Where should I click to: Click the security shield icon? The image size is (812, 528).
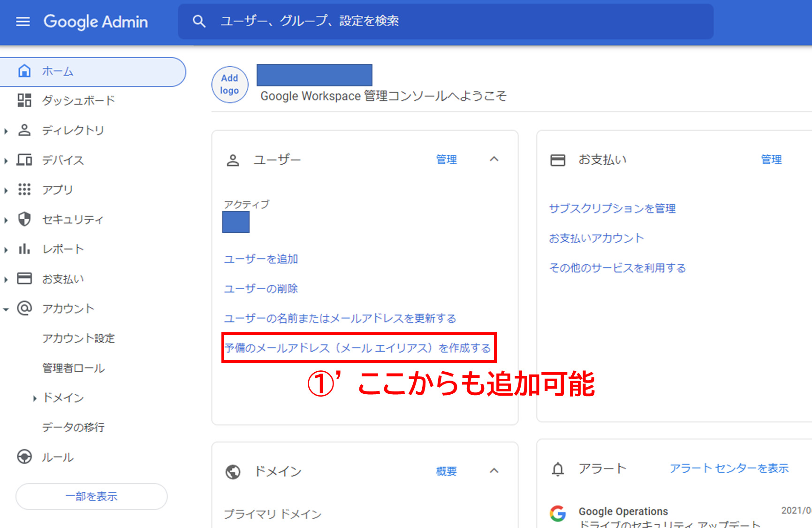click(24, 219)
